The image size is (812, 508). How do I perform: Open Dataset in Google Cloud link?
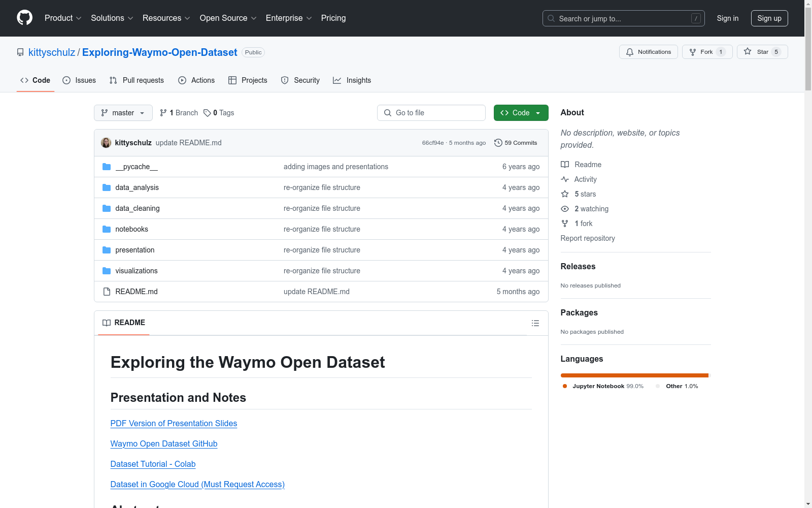click(x=197, y=485)
